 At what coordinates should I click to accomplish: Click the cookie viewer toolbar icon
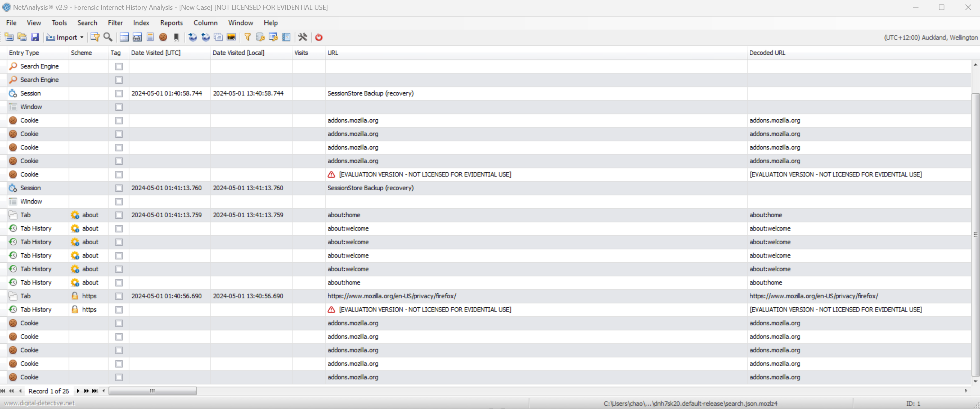point(163,37)
